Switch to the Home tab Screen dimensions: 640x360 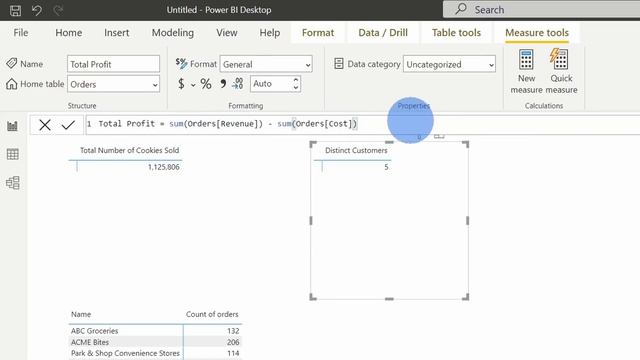point(69,33)
